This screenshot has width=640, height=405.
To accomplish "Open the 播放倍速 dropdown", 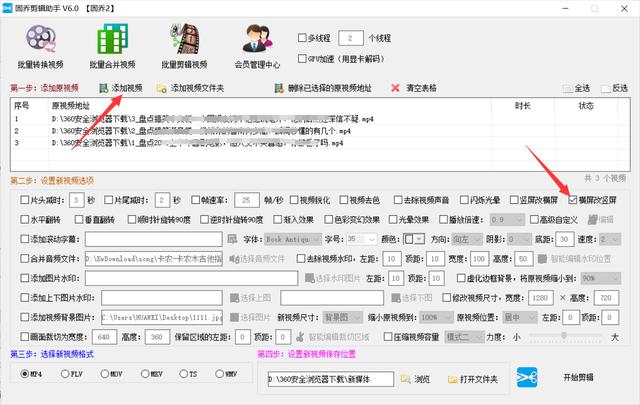I will point(507,220).
